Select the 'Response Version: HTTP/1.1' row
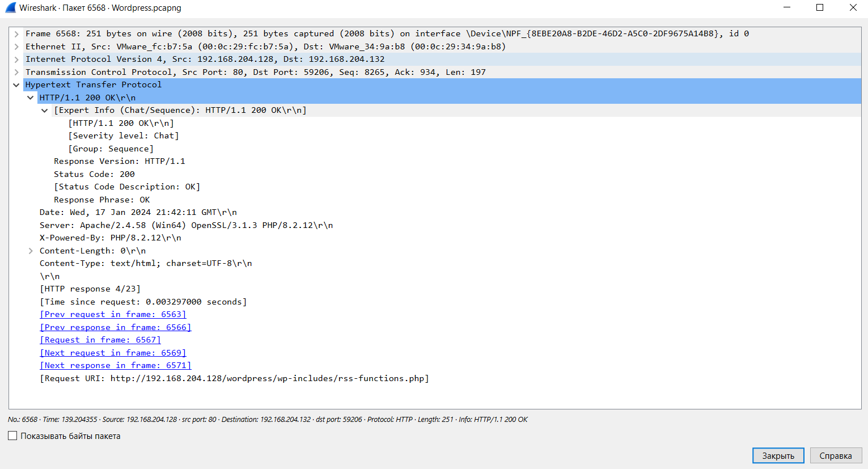This screenshot has height=469, width=868. click(120, 161)
